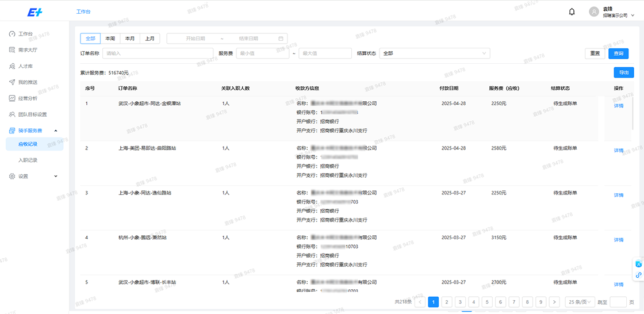Open 详情 for 杭州-小象-鹏远-萧然站
The height and width of the screenshot is (314, 644).
[x=619, y=240]
